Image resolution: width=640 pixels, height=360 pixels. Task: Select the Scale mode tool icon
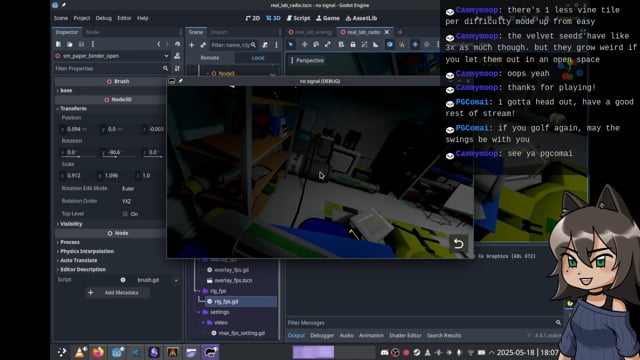[328, 44]
